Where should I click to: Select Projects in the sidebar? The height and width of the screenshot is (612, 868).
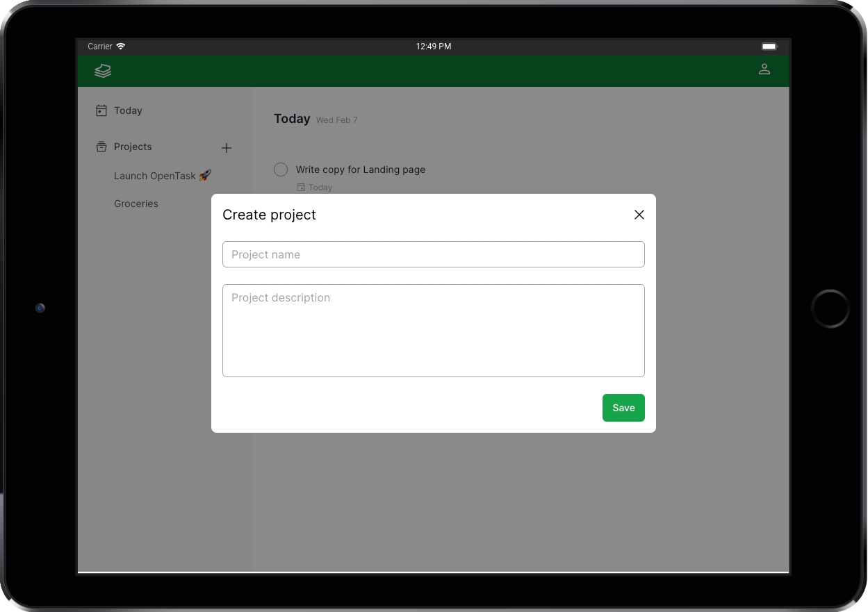coord(133,147)
